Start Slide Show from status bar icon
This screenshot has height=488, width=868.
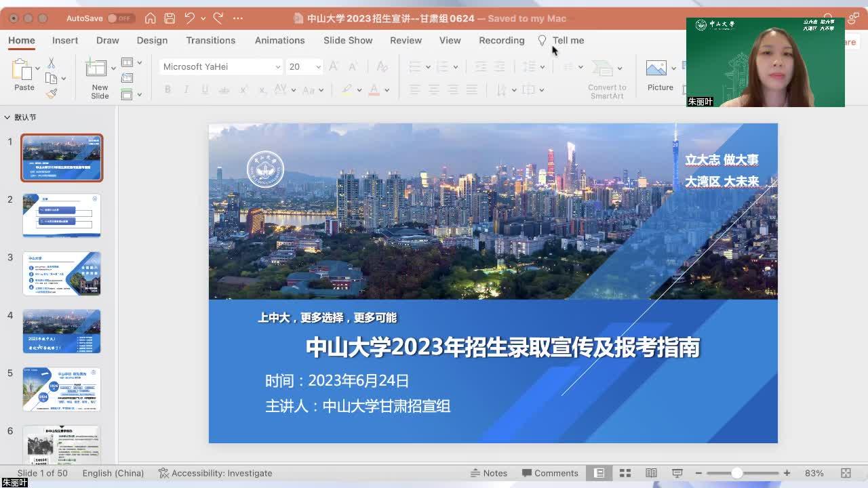677,473
